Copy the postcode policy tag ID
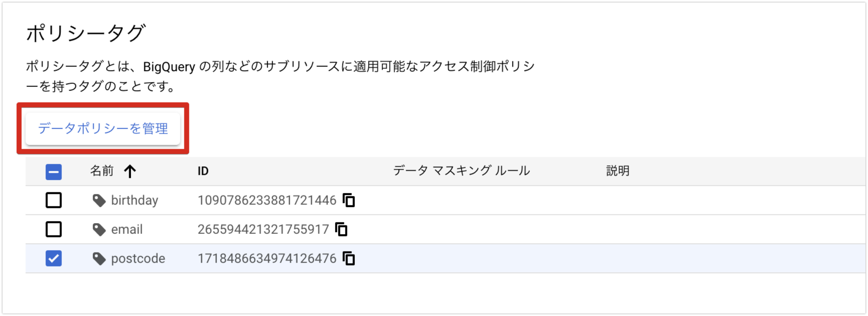 (348, 258)
